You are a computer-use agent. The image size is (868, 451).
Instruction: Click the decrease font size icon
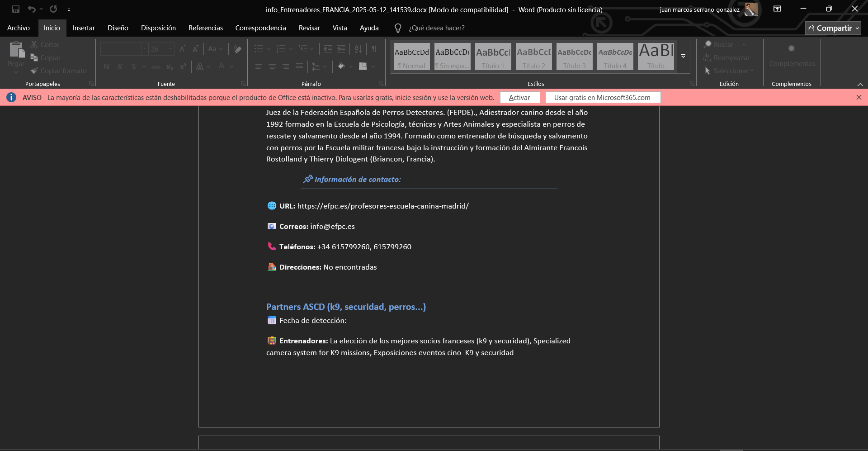point(196,49)
